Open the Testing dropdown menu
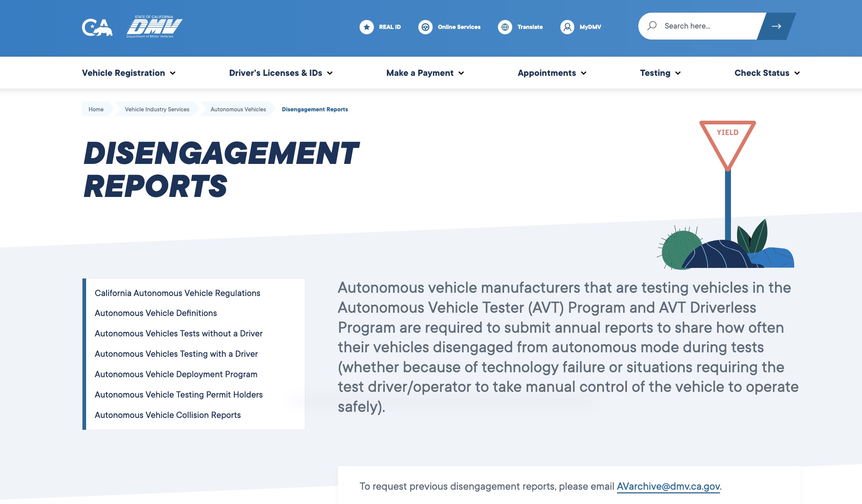 pos(660,73)
